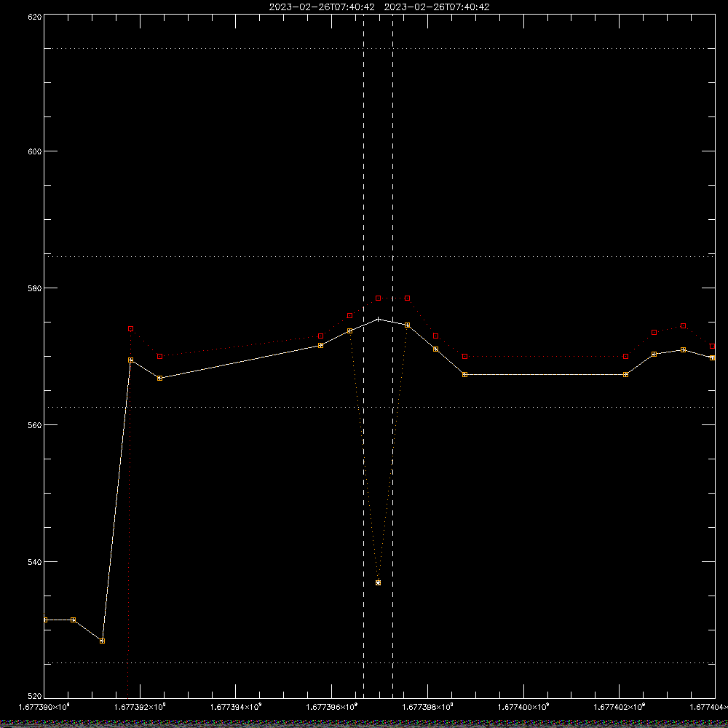Select the 520 y-axis label
The image size is (728, 728).
point(35,697)
